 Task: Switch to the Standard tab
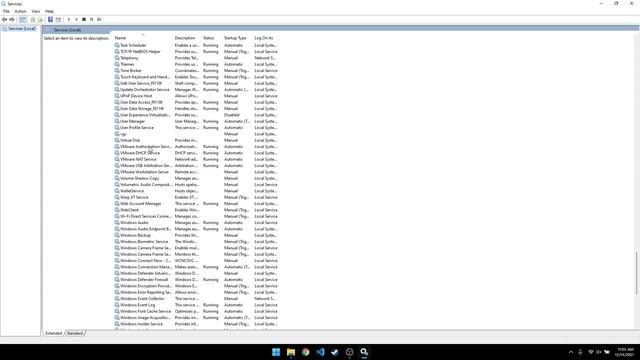coord(75,333)
